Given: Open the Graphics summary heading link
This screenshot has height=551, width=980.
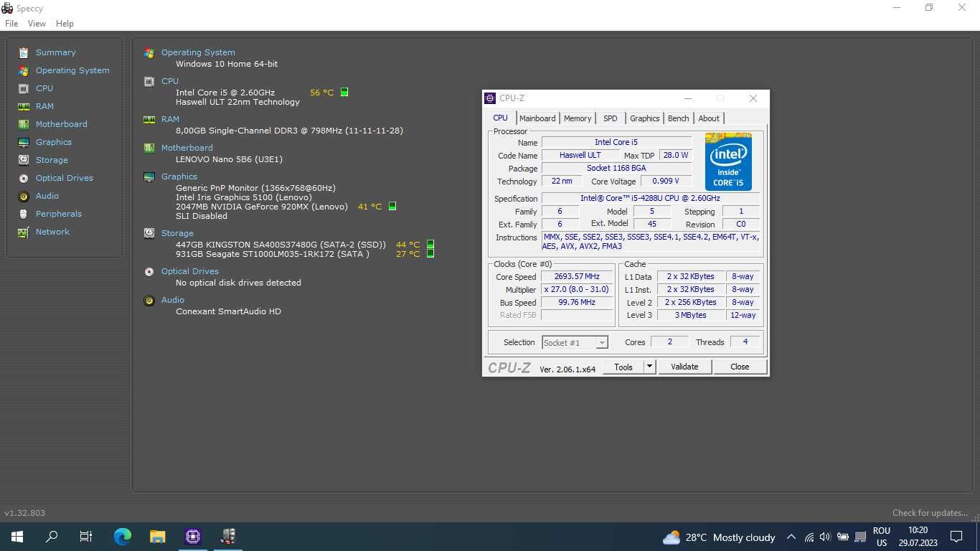Looking at the screenshot, I should (x=179, y=176).
